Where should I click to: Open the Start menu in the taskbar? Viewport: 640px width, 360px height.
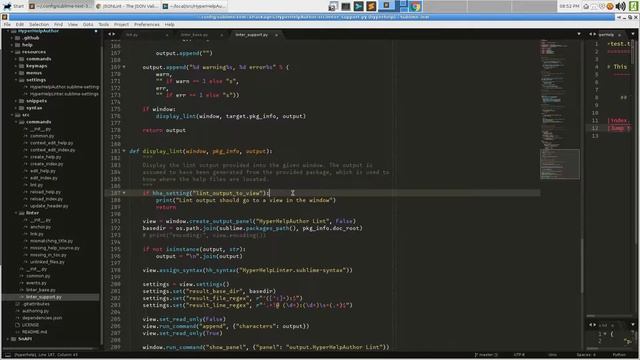click(14, 6)
